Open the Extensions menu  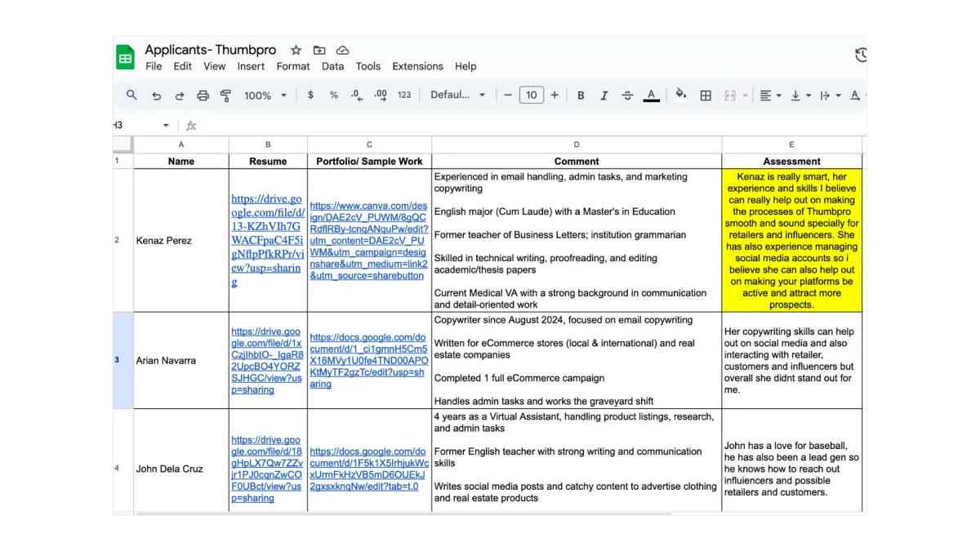(x=418, y=66)
